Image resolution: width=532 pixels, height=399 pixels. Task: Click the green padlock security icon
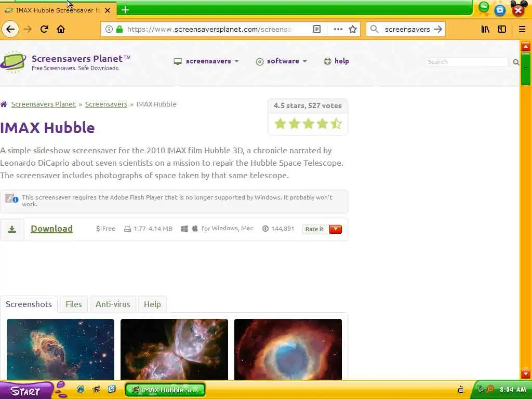click(119, 29)
